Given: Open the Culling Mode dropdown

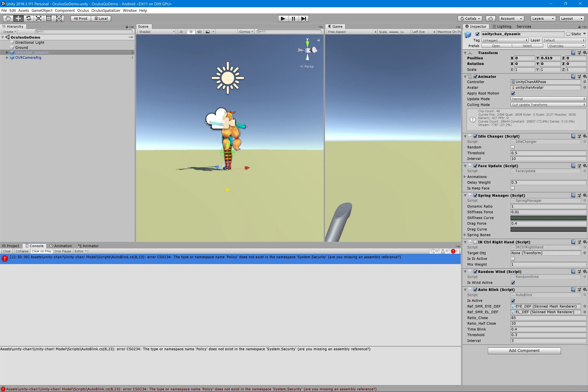Looking at the screenshot, I should click(548, 105).
